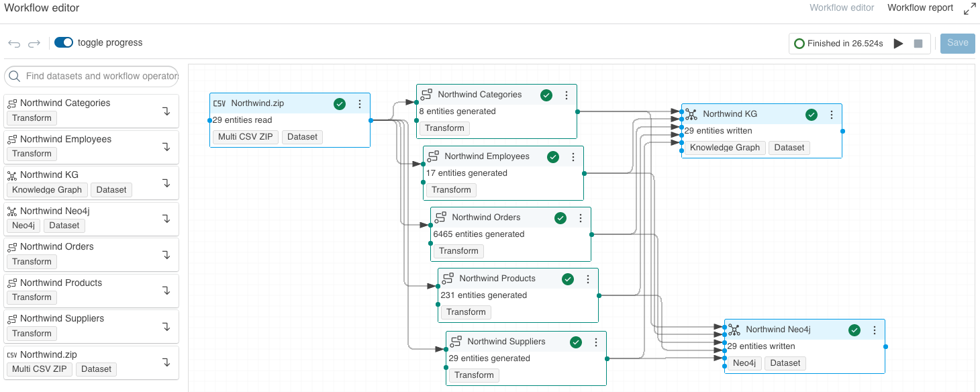Click the undo arrow in the toolbar
This screenshot has height=392, width=980.
[13, 42]
